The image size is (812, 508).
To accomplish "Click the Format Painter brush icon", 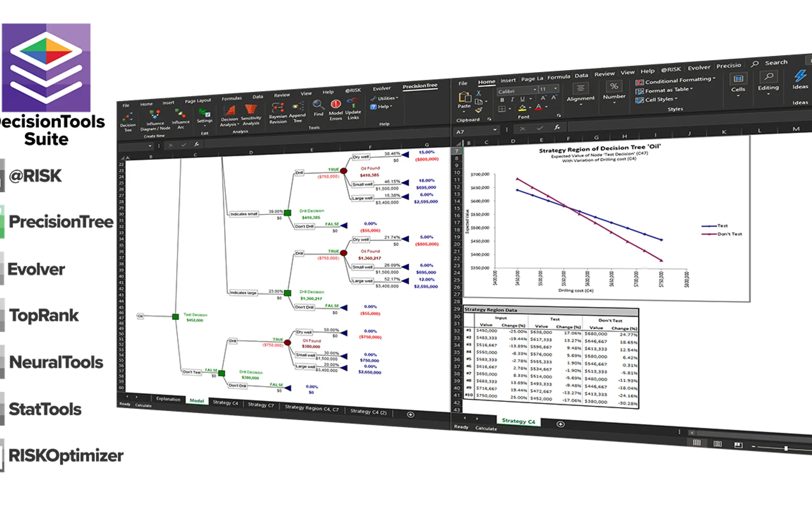I will pyautogui.click(x=479, y=110).
